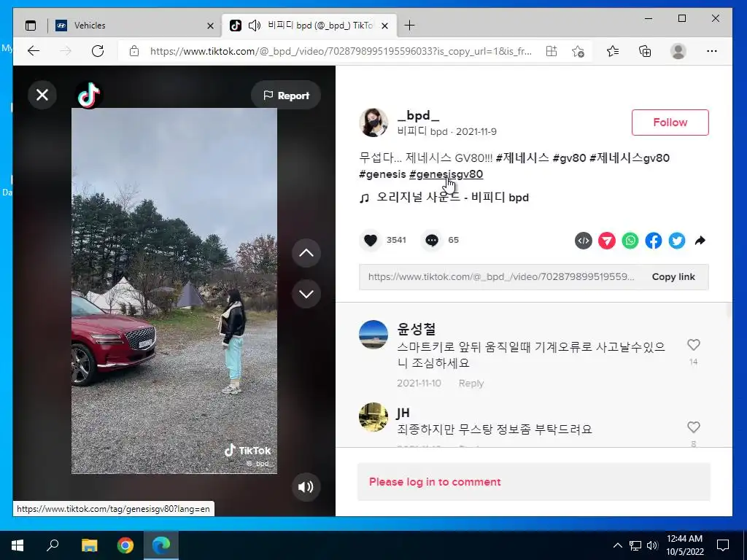The width and height of the screenshot is (747, 560).
Task: Open Windows taskbar search
Action: click(53, 545)
